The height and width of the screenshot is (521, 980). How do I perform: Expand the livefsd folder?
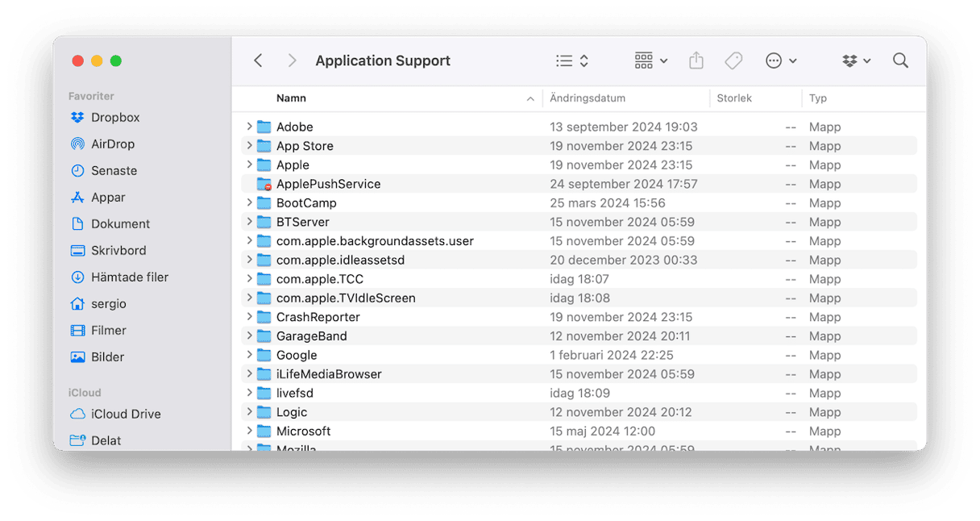249,394
